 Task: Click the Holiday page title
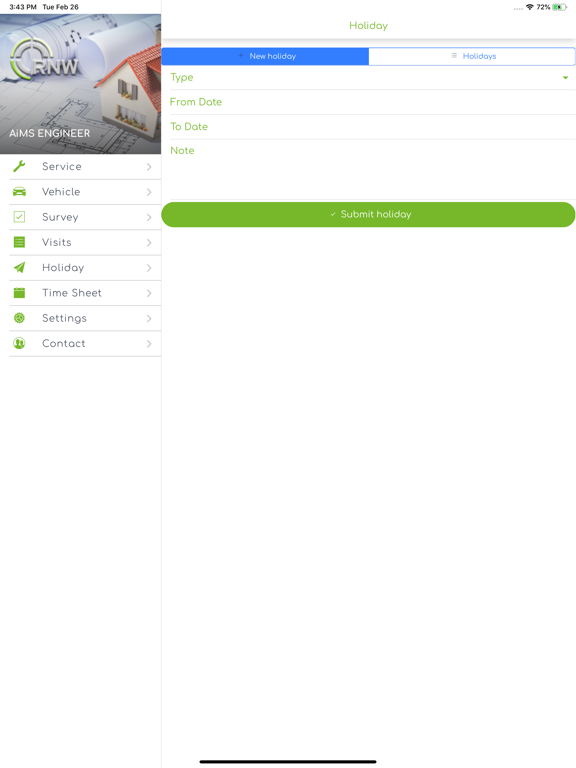pyautogui.click(x=368, y=25)
